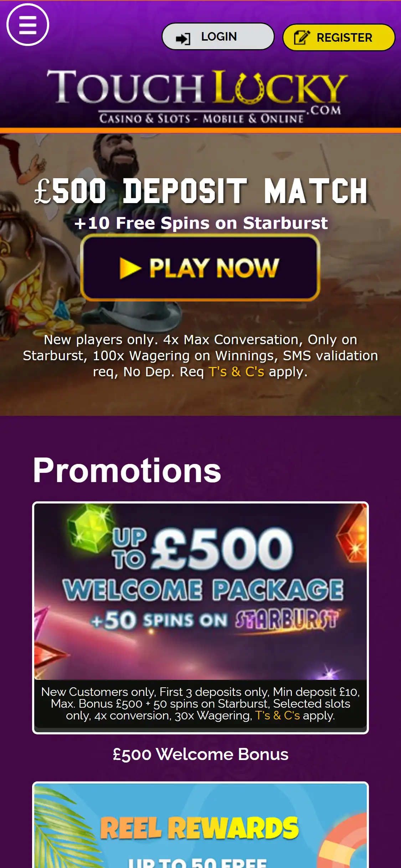Click the yellow play triangle icon
The height and width of the screenshot is (868, 401).
130,268
